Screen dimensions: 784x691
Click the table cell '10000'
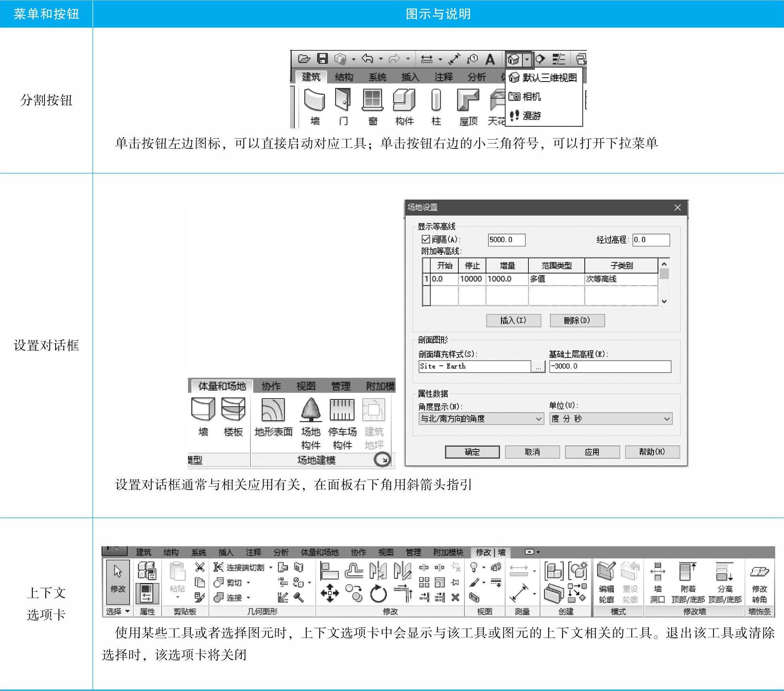[x=472, y=279]
